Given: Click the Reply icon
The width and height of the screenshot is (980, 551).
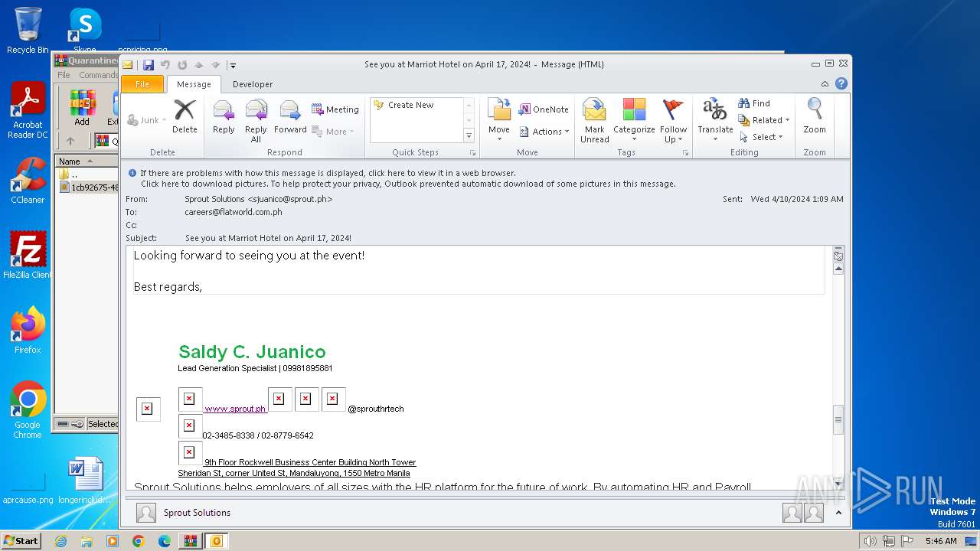Looking at the screenshot, I should click(224, 116).
